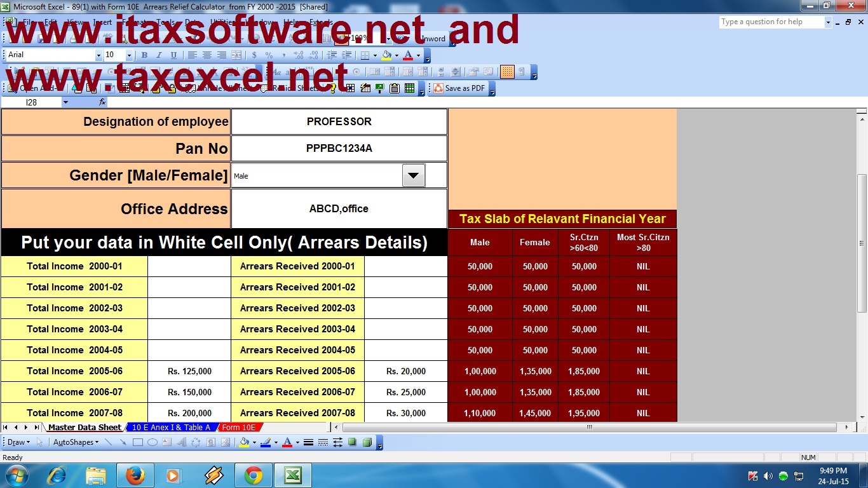
Task: Click the Type a question for help box
Action: [771, 22]
